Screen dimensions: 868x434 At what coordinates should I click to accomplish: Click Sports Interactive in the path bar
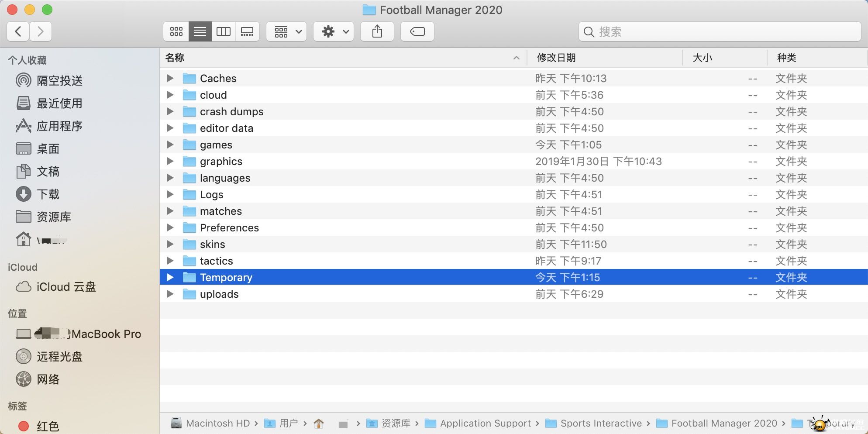594,423
